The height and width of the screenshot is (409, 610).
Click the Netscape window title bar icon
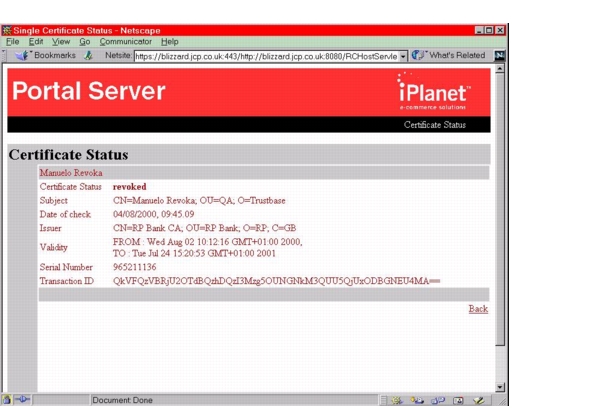tap(7, 30)
